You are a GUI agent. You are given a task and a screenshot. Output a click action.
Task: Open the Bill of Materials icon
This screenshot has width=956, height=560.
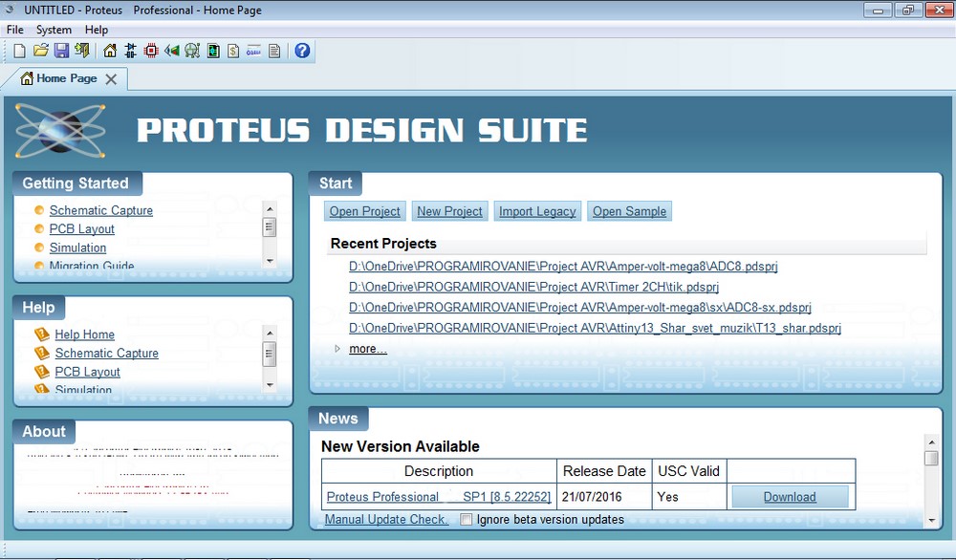tap(232, 51)
